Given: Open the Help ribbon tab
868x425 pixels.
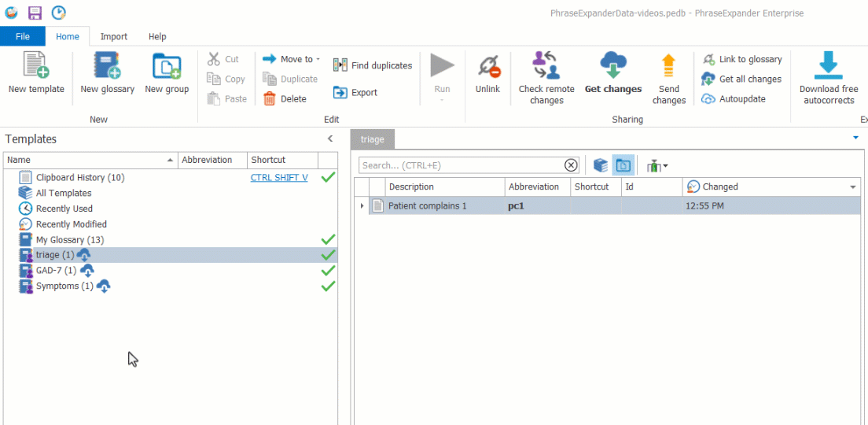Looking at the screenshot, I should tap(157, 36).
